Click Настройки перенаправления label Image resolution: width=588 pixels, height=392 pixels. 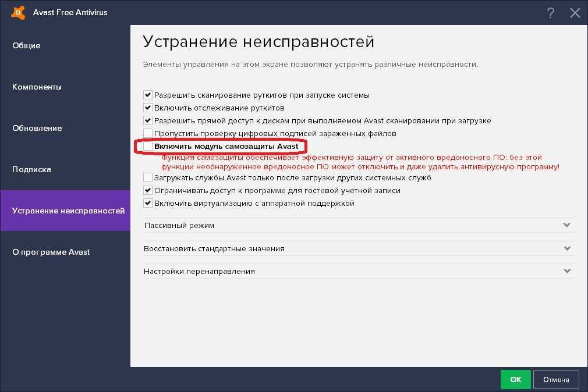[199, 271]
